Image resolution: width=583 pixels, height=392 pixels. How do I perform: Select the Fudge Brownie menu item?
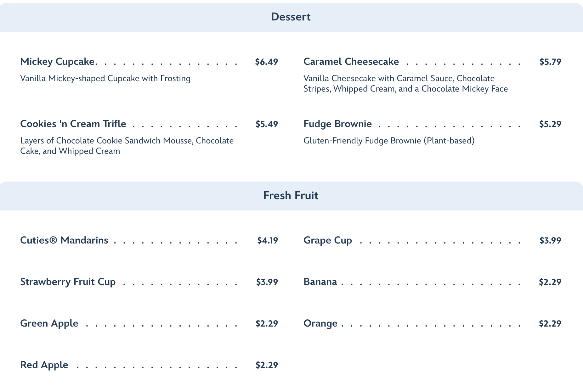point(337,124)
